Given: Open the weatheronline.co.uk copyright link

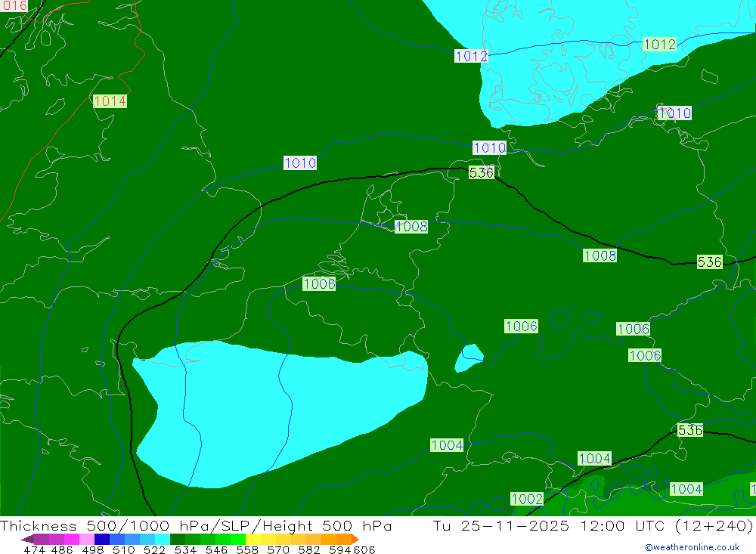Looking at the screenshot, I should click(692, 547).
